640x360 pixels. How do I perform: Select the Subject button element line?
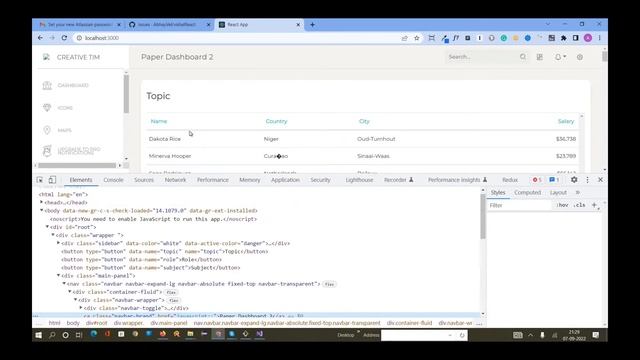[x=151, y=268]
